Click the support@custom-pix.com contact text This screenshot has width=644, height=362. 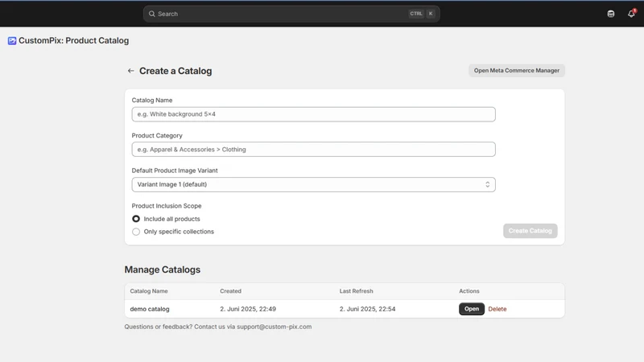click(274, 327)
